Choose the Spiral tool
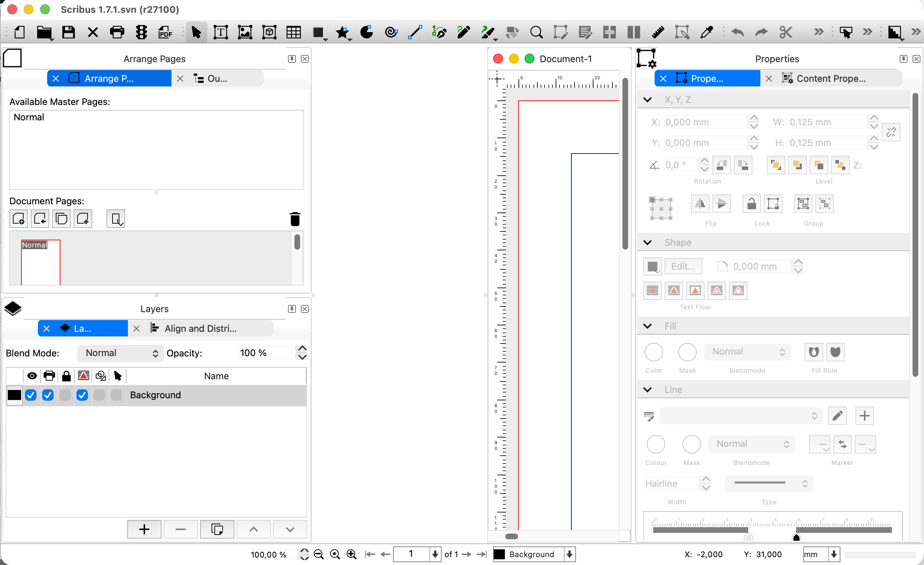Image resolution: width=924 pixels, height=565 pixels. click(391, 32)
